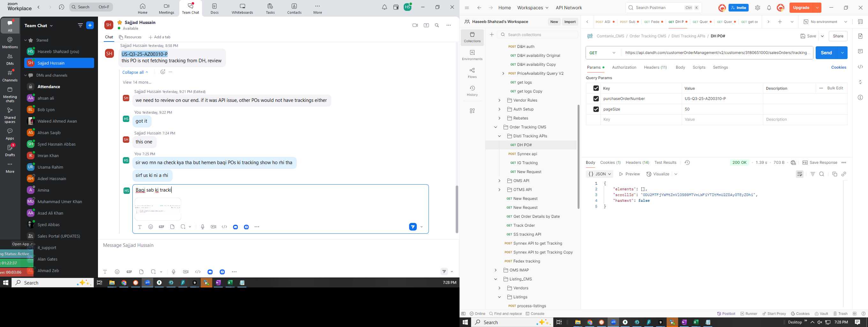Toggle the pageSize param checkbox
This screenshot has width=868, height=327.
pyautogui.click(x=596, y=109)
